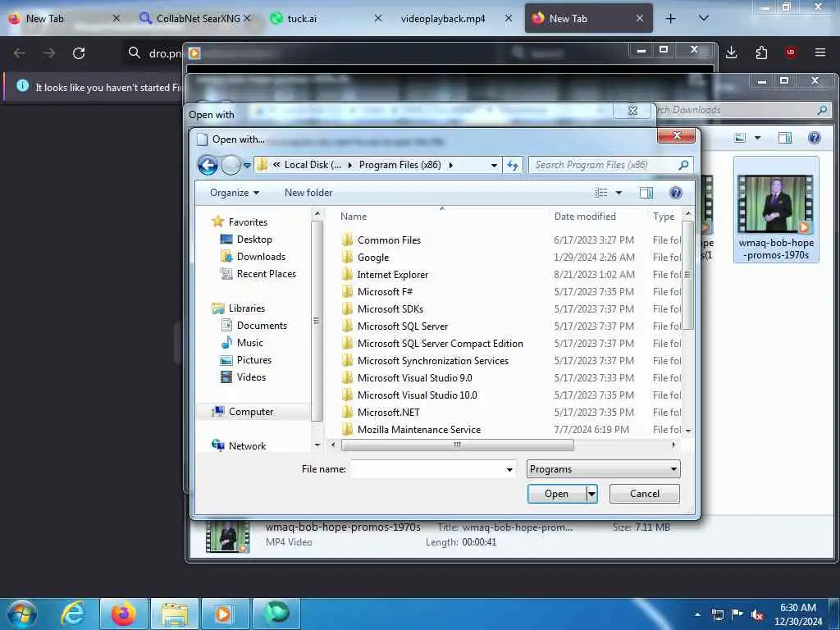Click the refresh icon next to address bar
840x630 pixels.
pyautogui.click(x=513, y=165)
